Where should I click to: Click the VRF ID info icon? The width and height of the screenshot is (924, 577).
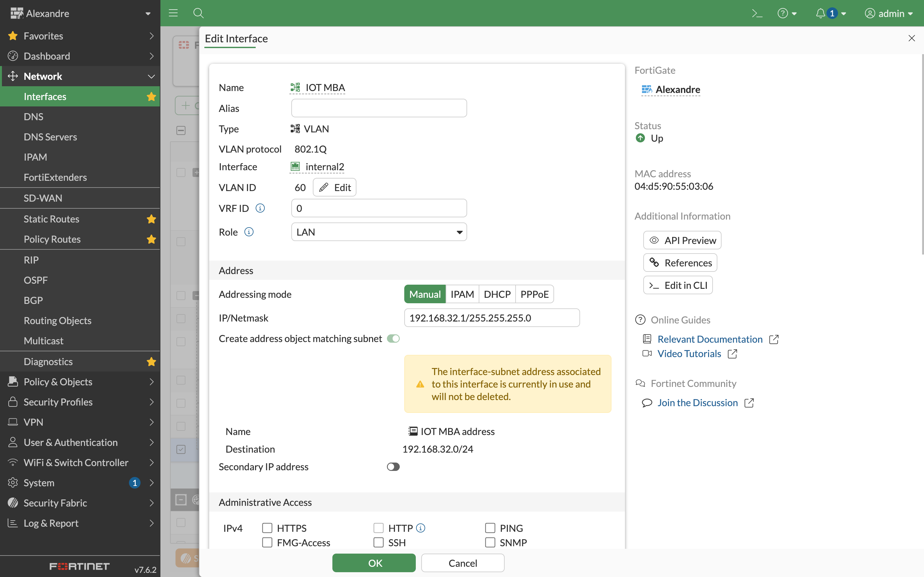coord(260,208)
